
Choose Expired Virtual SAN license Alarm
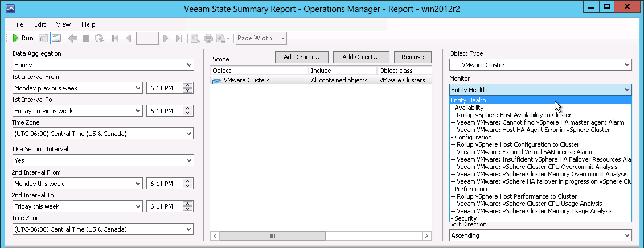[540, 152]
